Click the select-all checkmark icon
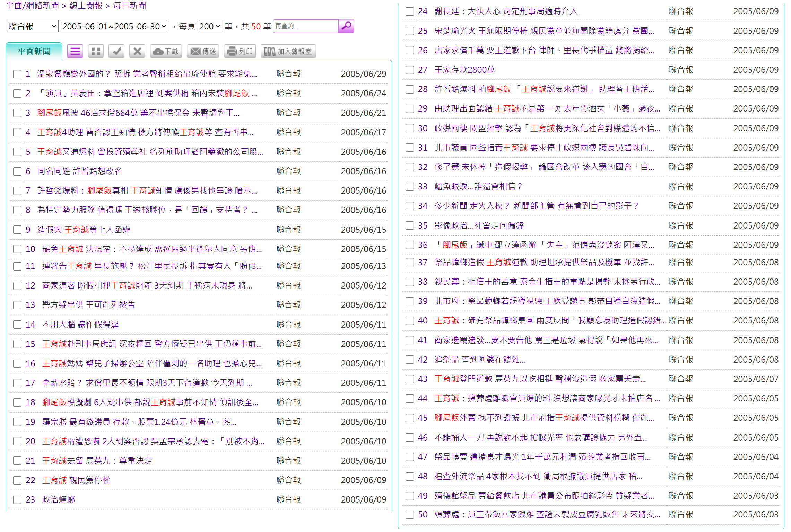Screen dimensions: 791x532 click(117, 52)
